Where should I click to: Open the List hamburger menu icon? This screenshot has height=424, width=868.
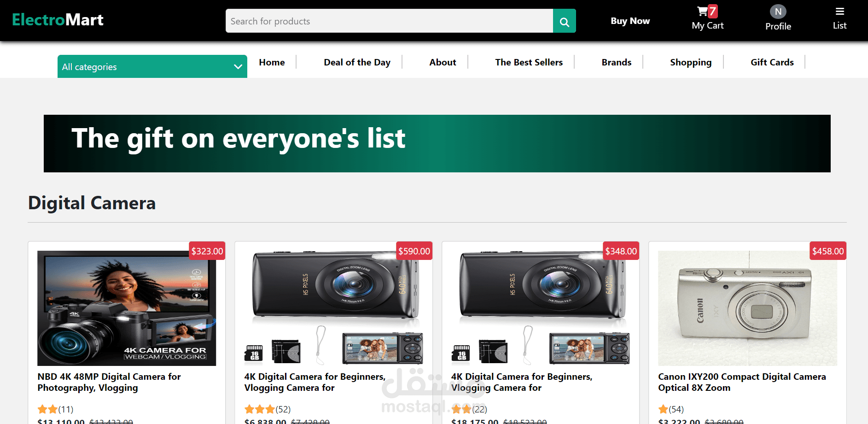[840, 12]
